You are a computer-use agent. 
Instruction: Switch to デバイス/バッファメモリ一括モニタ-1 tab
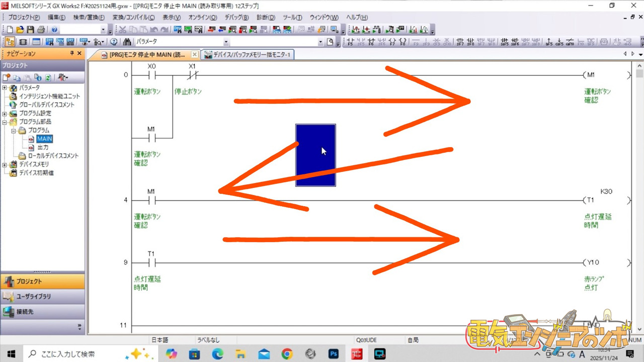(x=248, y=55)
